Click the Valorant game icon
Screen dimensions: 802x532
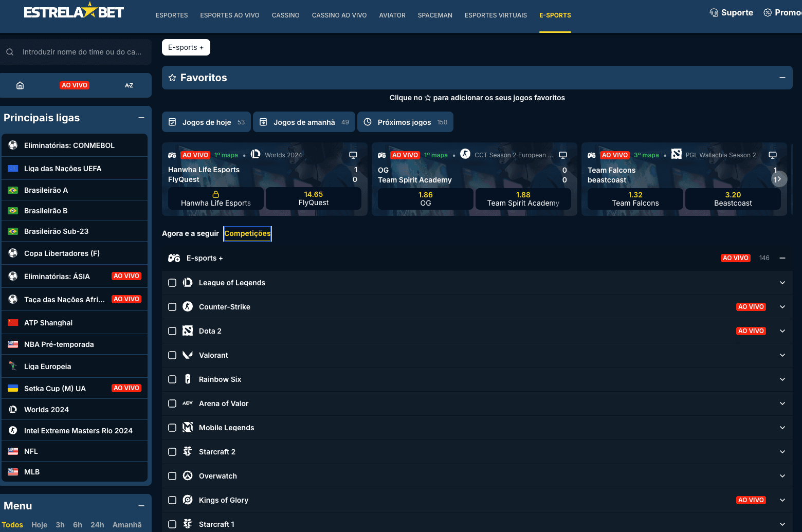188,355
